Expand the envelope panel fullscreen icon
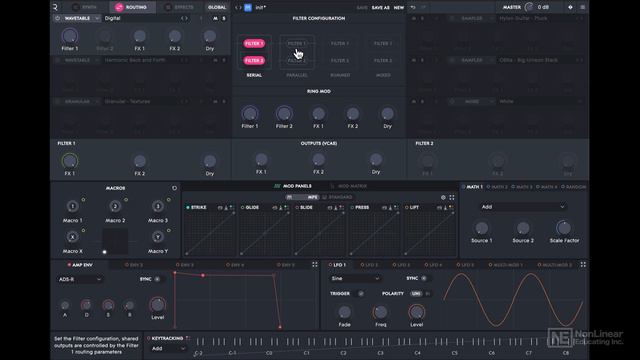The image size is (640, 360). tap(315, 264)
